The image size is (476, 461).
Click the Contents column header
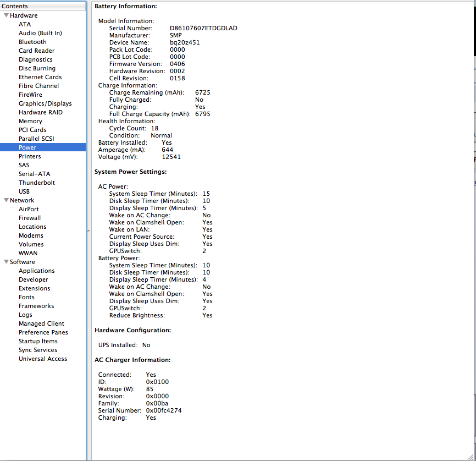click(x=43, y=6)
